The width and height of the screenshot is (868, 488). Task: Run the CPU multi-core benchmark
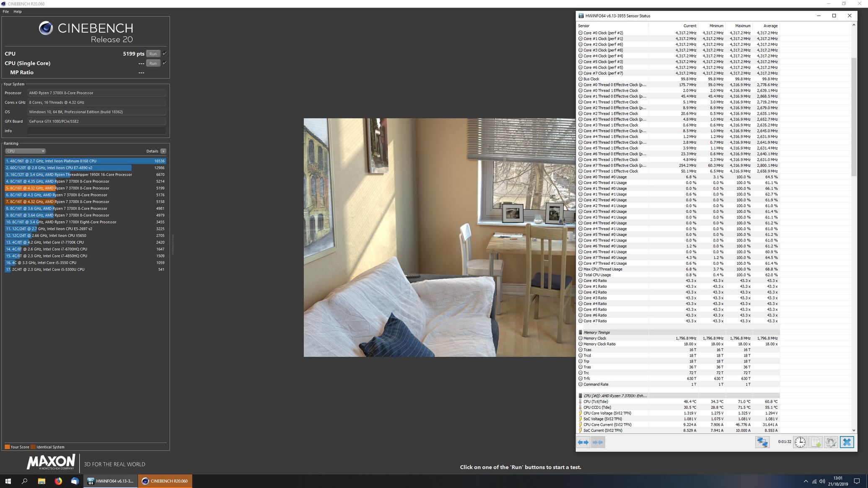[153, 54]
